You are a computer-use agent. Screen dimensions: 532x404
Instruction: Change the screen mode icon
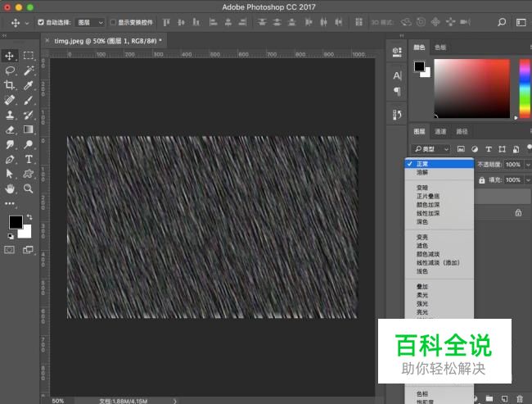28,250
